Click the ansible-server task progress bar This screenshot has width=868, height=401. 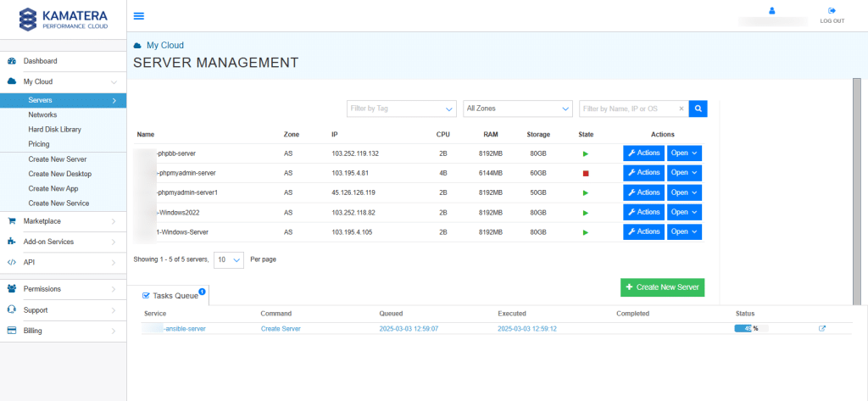coord(751,328)
